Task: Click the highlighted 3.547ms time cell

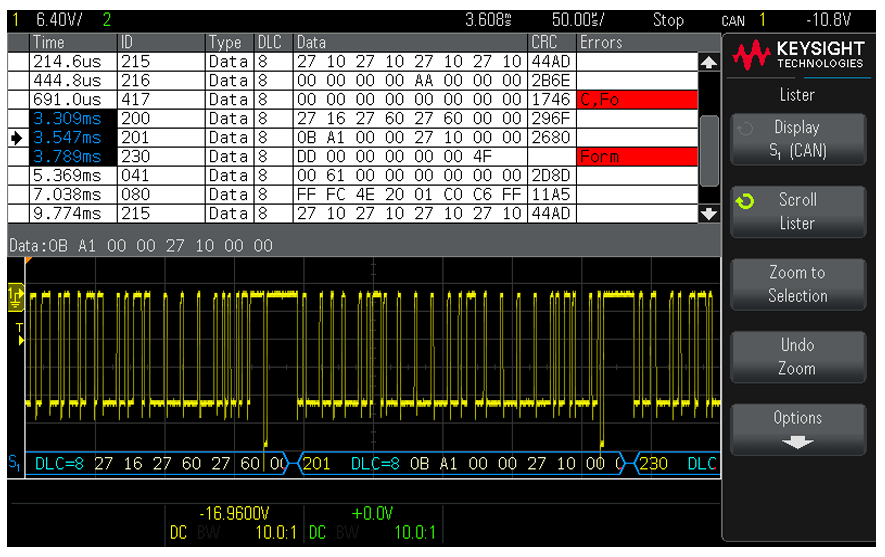Action: [73, 138]
